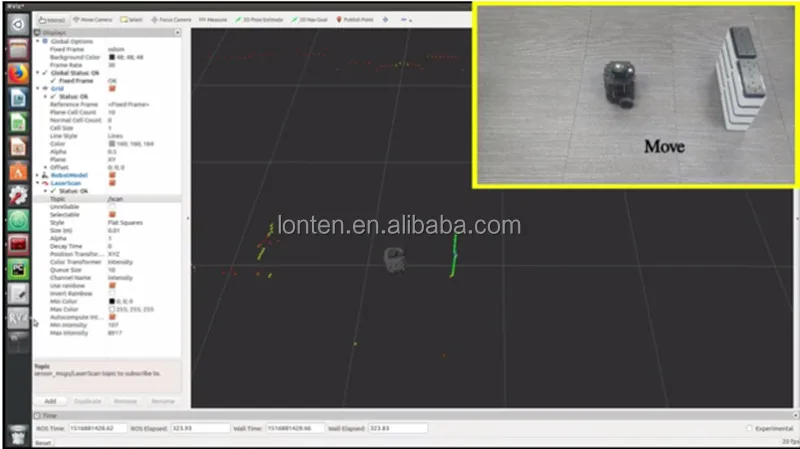Click the ROS Time field
The height and width of the screenshot is (449, 800).
pos(97,428)
